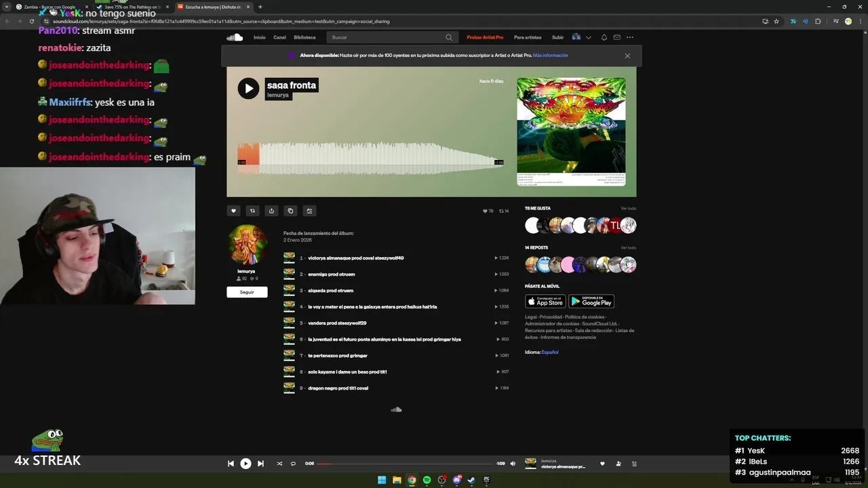
Task: Click the Seguir button under lemurya
Action: pyautogui.click(x=247, y=292)
